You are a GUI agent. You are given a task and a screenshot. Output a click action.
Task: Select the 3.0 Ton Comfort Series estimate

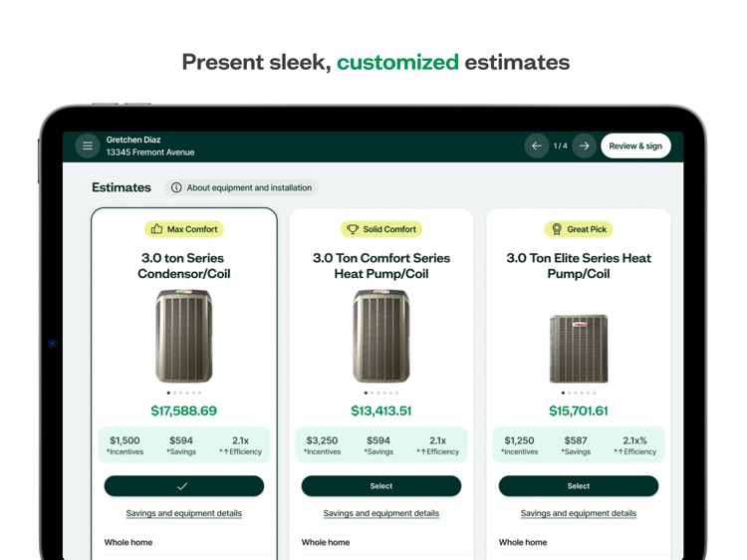pyautogui.click(x=380, y=486)
